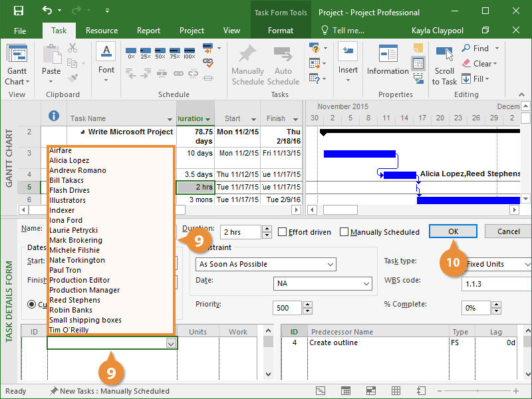Enable the Effort driven checkbox
The width and height of the screenshot is (532, 399).
(x=283, y=232)
